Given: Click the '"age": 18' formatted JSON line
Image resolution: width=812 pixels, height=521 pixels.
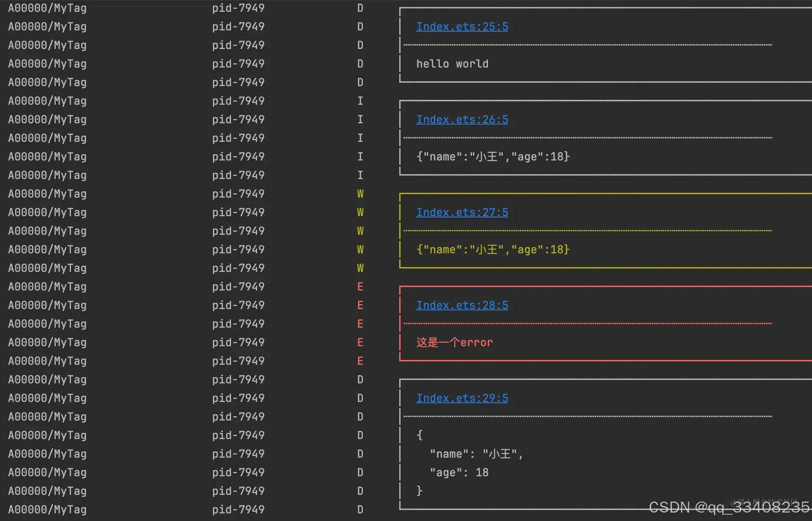Looking at the screenshot, I should click(x=459, y=472).
